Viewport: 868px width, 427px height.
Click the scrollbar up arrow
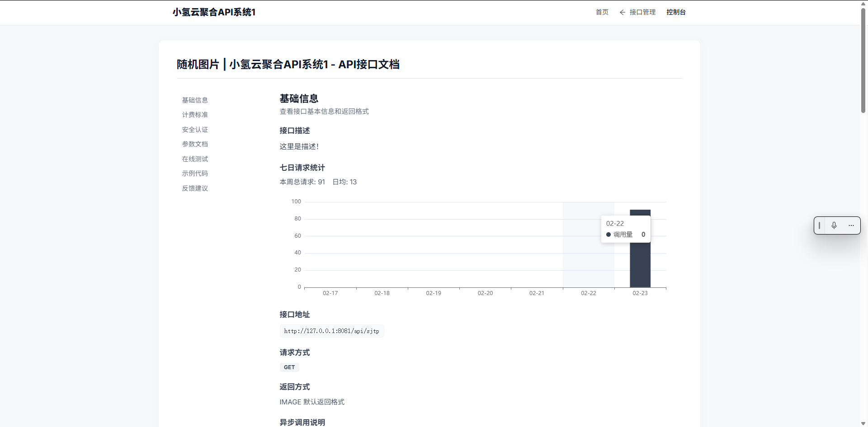click(x=863, y=4)
